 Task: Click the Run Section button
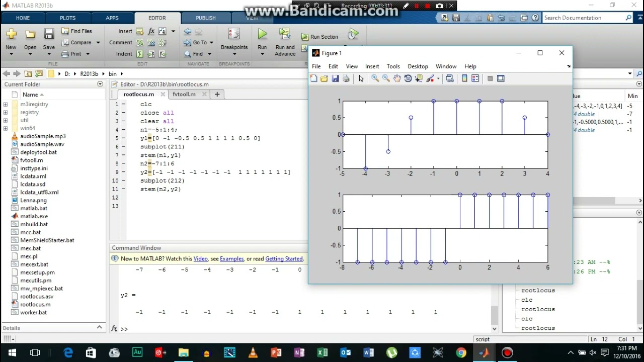pos(319,37)
